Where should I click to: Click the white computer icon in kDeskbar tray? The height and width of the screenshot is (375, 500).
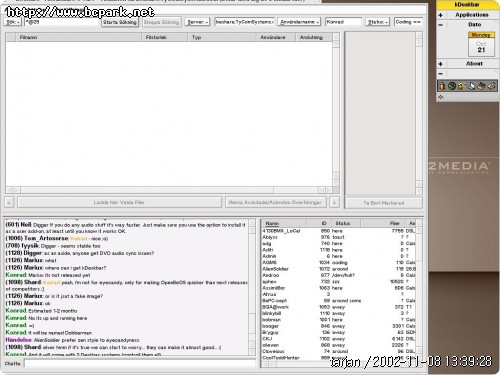coord(471,86)
